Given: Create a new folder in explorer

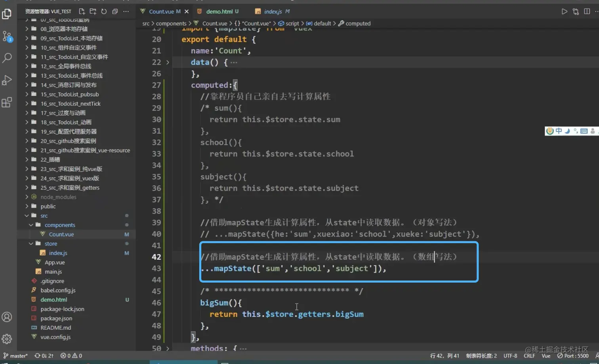Looking at the screenshot, I should [x=93, y=11].
